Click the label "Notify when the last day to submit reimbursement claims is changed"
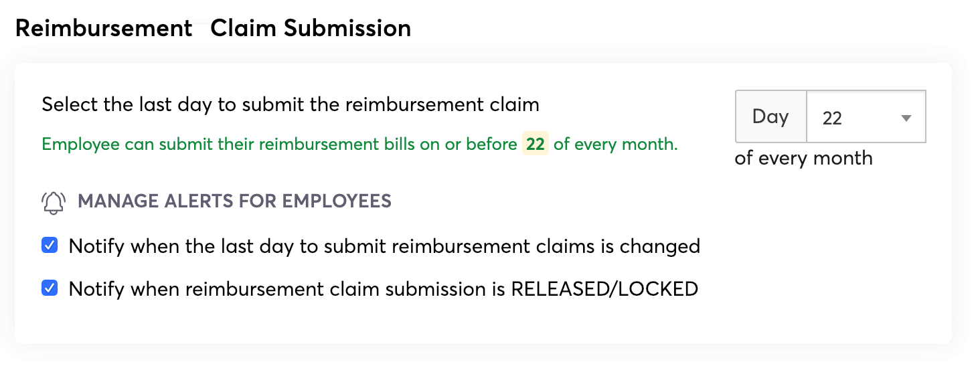The image size is (980, 368). 384,246
